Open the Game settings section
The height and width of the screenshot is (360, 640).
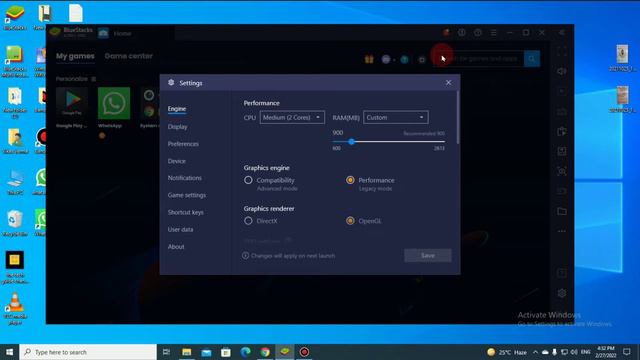coord(187,195)
